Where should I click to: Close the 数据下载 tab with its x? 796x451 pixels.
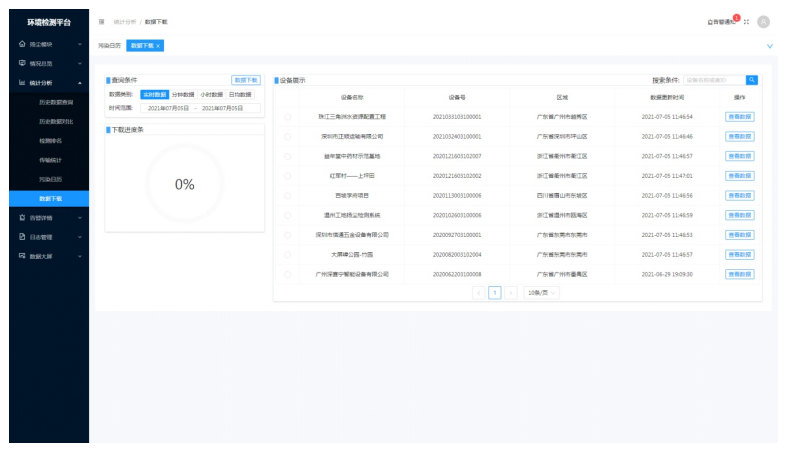point(158,46)
